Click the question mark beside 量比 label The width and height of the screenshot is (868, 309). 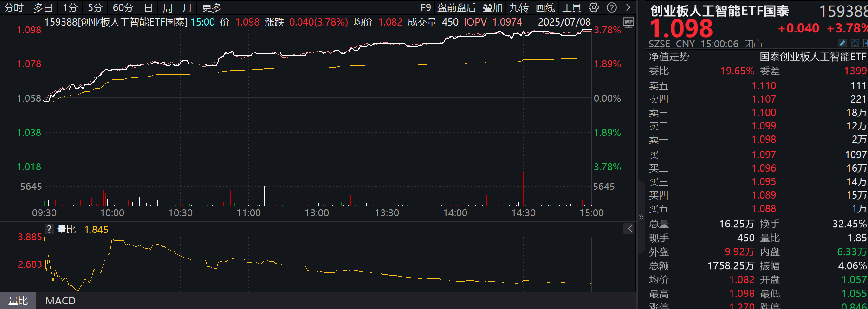pyautogui.click(x=49, y=229)
